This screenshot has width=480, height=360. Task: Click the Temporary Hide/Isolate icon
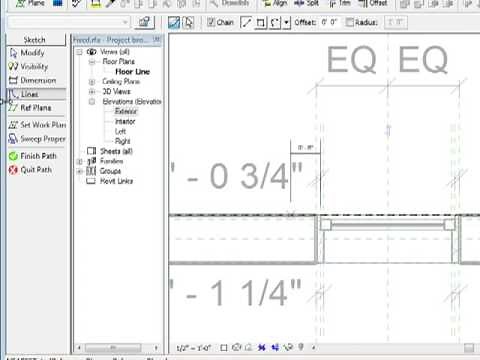click(x=288, y=347)
